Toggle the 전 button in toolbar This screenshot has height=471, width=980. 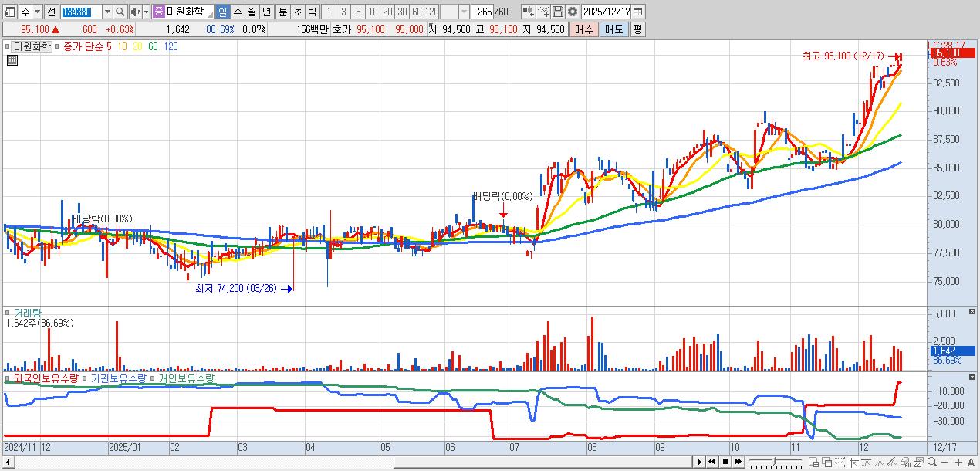[x=51, y=12]
